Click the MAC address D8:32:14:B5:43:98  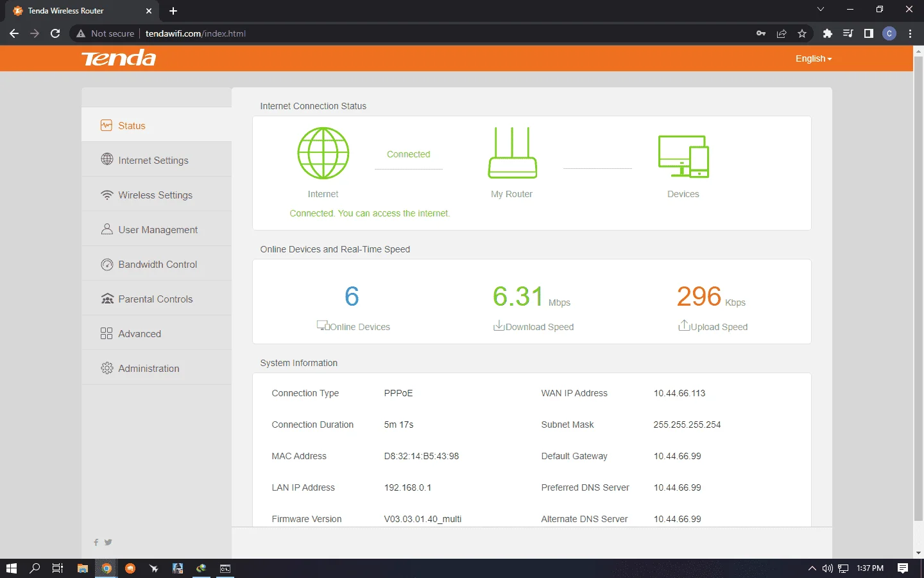coord(422,456)
